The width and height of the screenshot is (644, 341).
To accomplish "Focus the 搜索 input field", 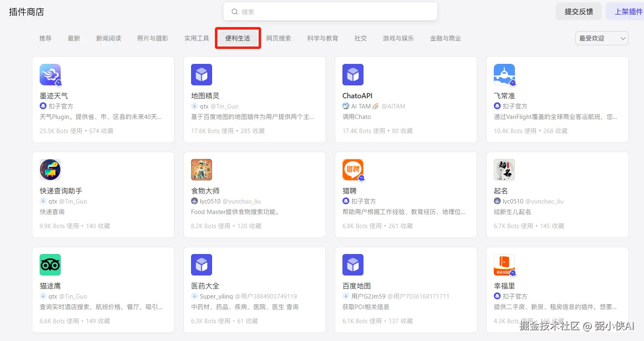I will (330, 12).
